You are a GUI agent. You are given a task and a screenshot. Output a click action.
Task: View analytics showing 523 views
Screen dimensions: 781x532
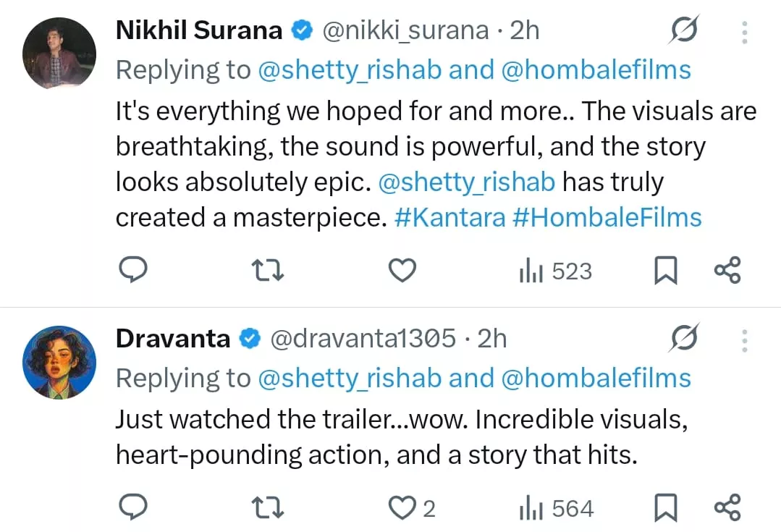pos(555,271)
